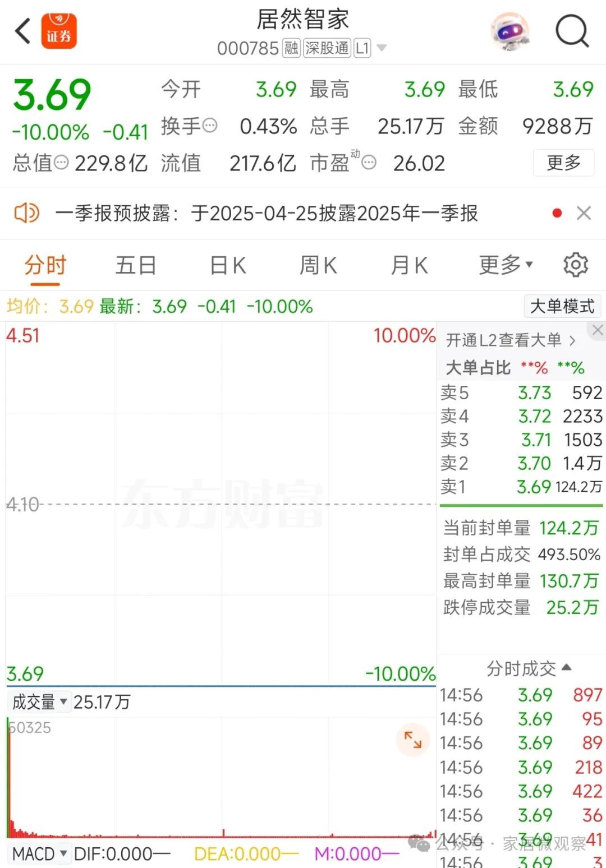
Task: Tap stock code 000785
Action: pyautogui.click(x=248, y=49)
